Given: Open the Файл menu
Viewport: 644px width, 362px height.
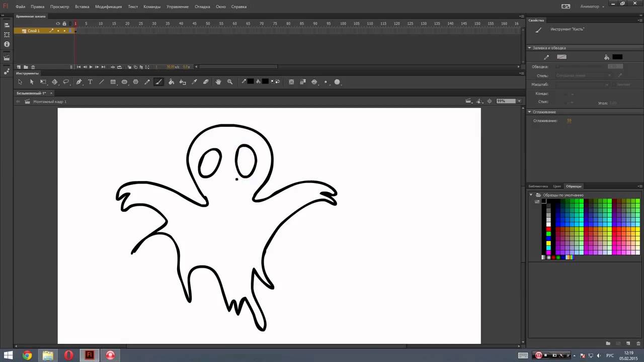Looking at the screenshot, I should click(20, 7).
